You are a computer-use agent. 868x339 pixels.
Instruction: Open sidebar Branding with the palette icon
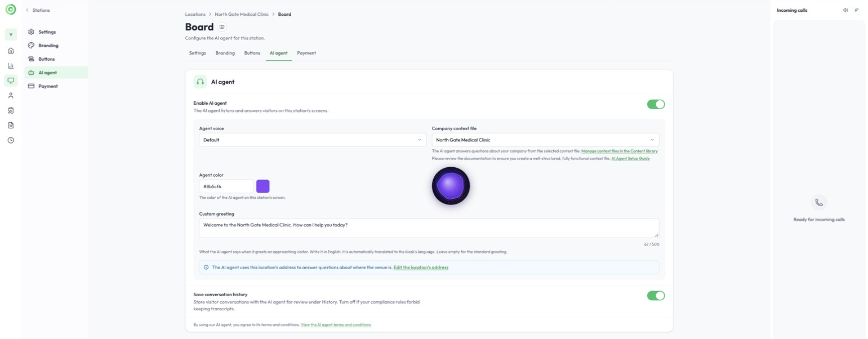(56, 46)
